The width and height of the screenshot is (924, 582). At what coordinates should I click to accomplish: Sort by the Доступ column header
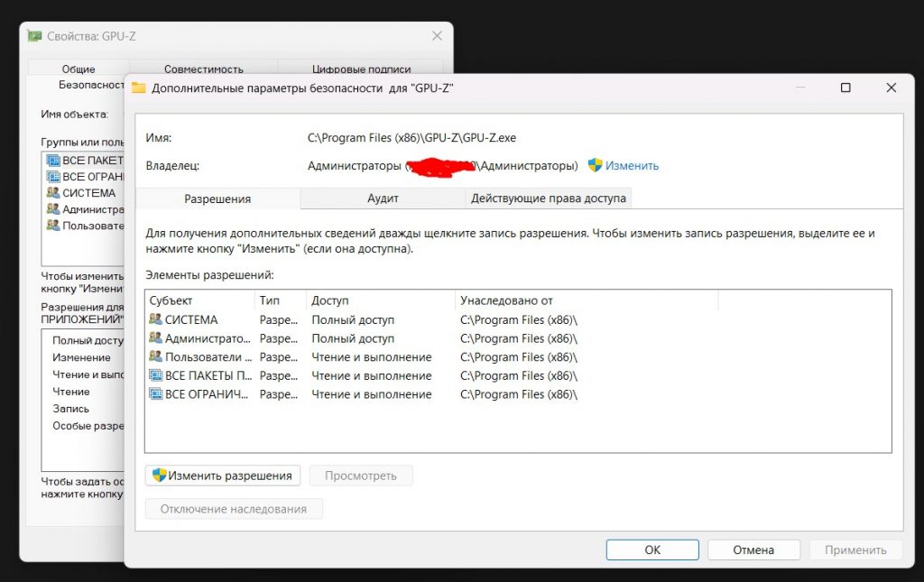tap(381, 300)
